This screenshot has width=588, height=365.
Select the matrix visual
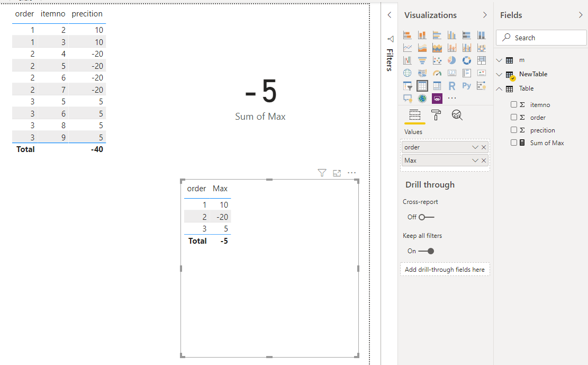437,86
